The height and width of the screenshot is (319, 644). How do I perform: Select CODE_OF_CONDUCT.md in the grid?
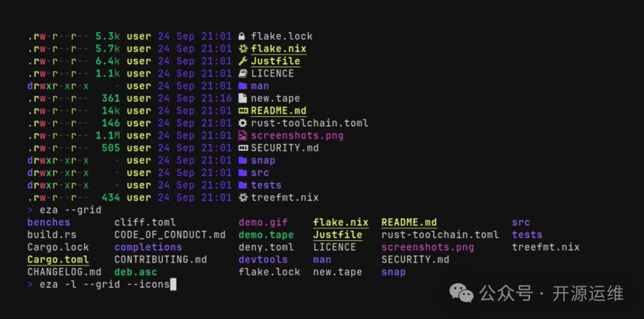(170, 235)
